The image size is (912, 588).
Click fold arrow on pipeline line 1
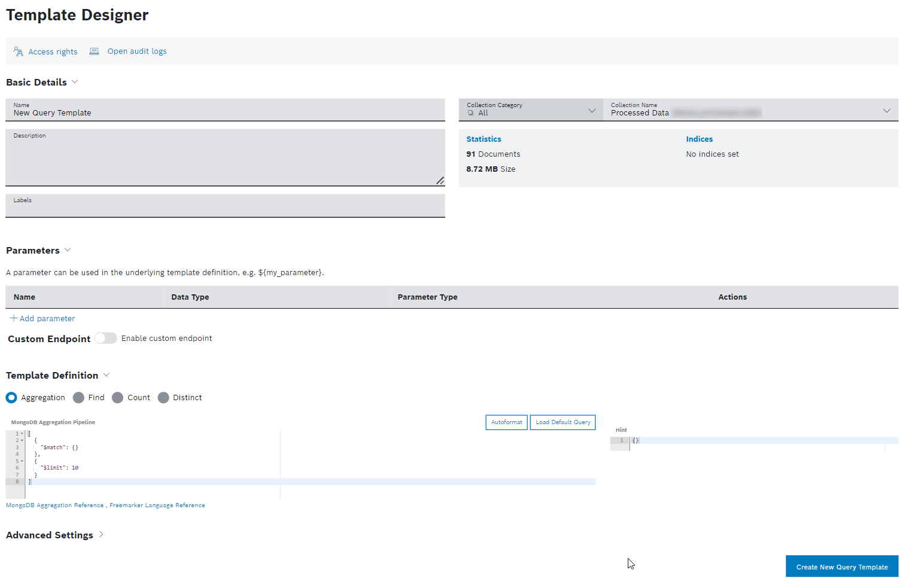(x=22, y=434)
